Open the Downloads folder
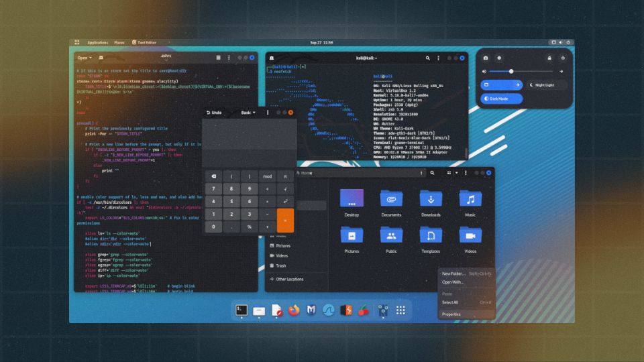 click(431, 203)
